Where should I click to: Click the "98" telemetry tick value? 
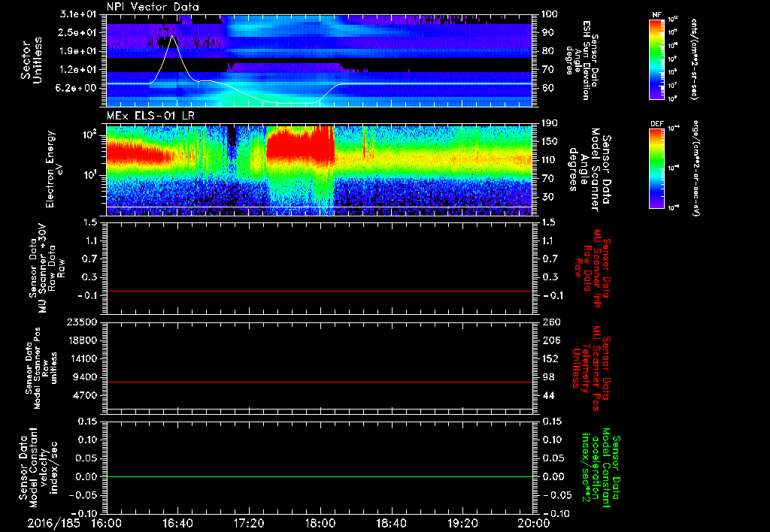click(547, 377)
